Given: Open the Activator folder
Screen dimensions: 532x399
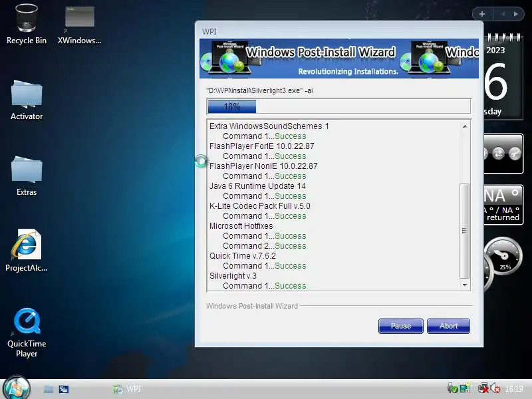Looking at the screenshot, I should click(x=27, y=100).
